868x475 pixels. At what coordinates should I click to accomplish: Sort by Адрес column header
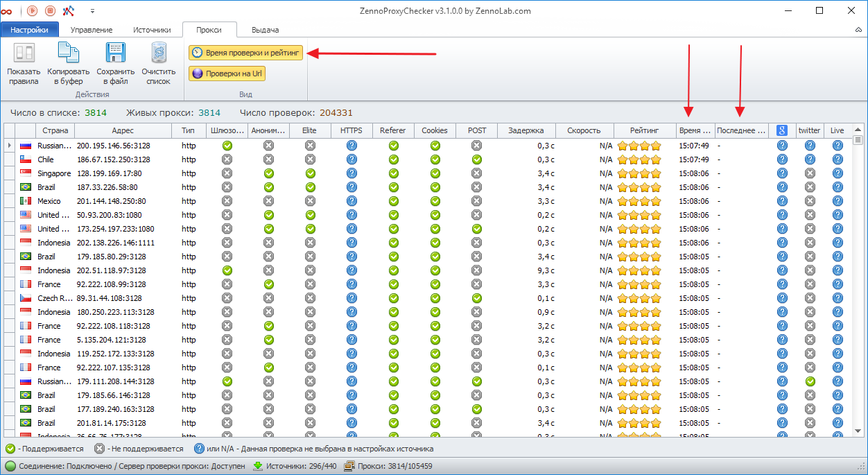(x=123, y=130)
